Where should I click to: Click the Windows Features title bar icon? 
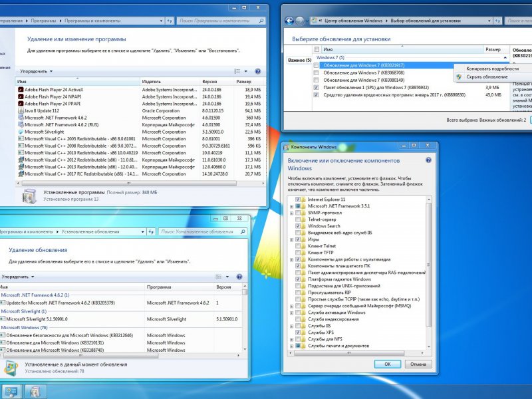(x=286, y=147)
